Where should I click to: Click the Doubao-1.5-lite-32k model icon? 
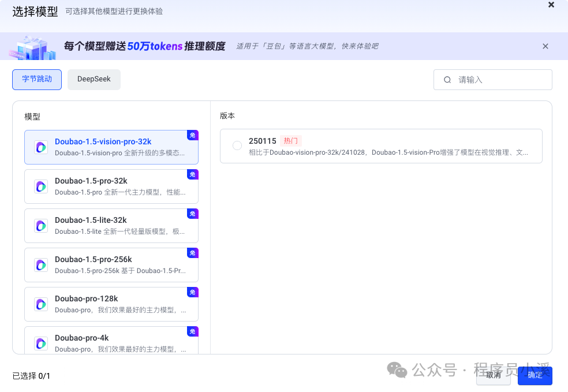coord(40,225)
